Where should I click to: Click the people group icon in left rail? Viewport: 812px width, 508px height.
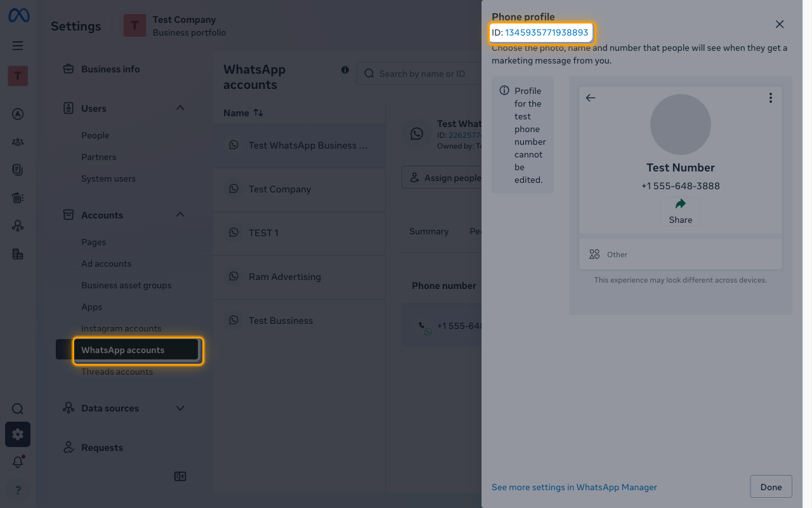click(x=18, y=142)
